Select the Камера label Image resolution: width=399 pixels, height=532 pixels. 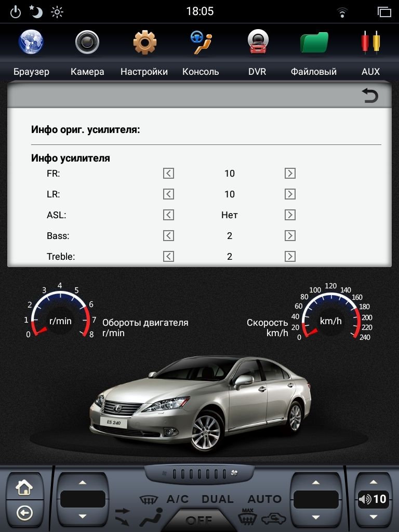click(87, 72)
